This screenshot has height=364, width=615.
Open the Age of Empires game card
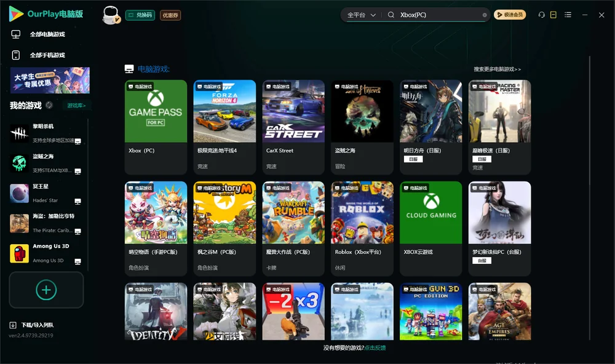coord(499,312)
